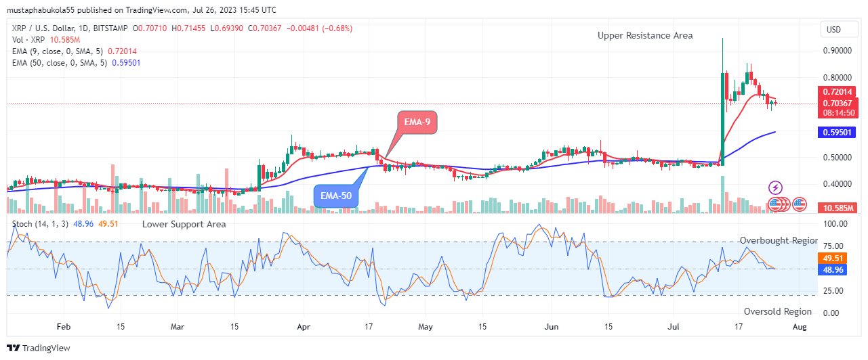Open the standalone rightmost US flag event icon
The height and width of the screenshot is (360, 868).
click(x=800, y=203)
